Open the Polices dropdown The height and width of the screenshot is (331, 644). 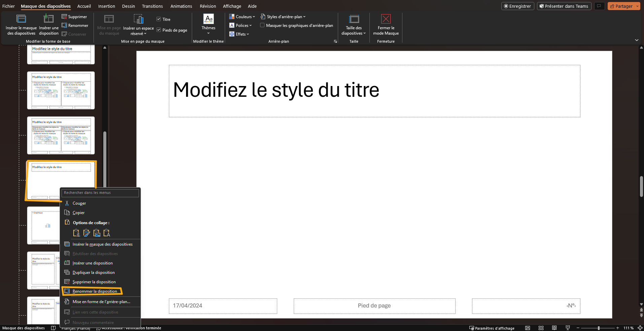[x=241, y=26]
